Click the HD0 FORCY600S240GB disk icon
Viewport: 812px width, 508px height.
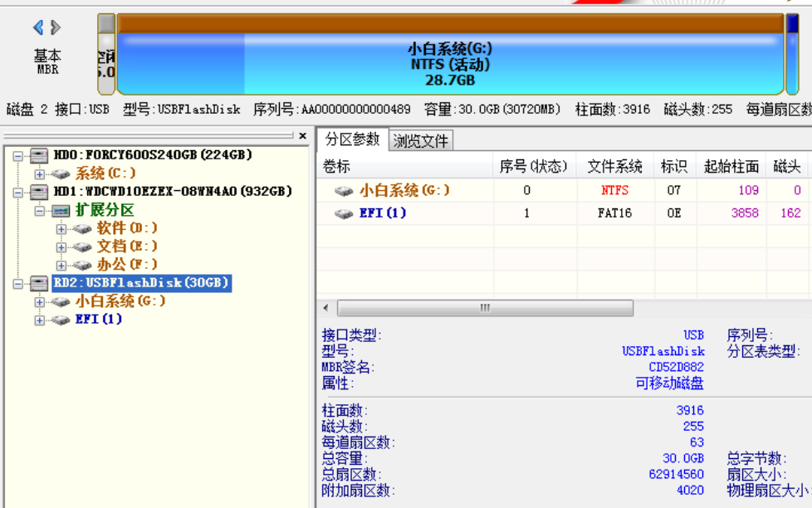(39, 155)
